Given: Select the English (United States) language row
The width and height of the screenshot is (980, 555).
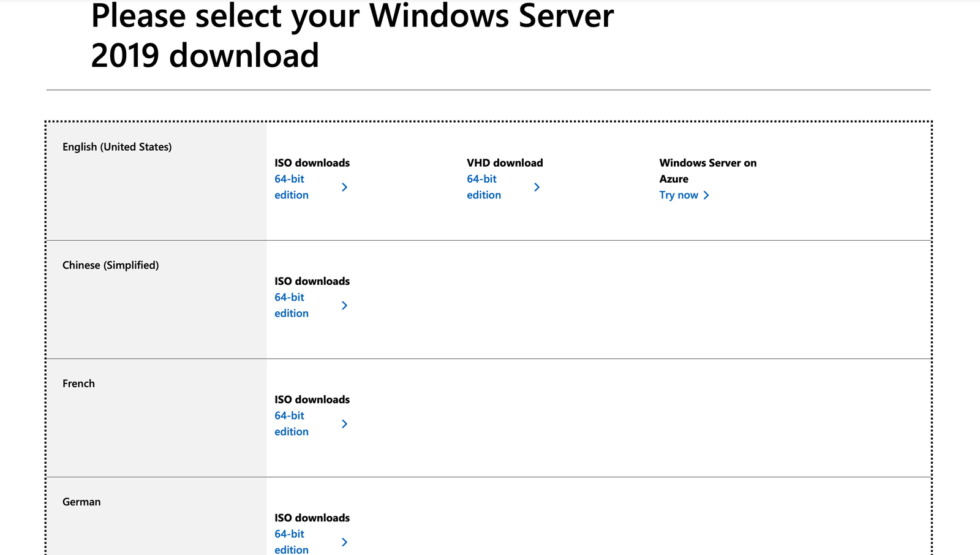Looking at the screenshot, I should click(117, 146).
